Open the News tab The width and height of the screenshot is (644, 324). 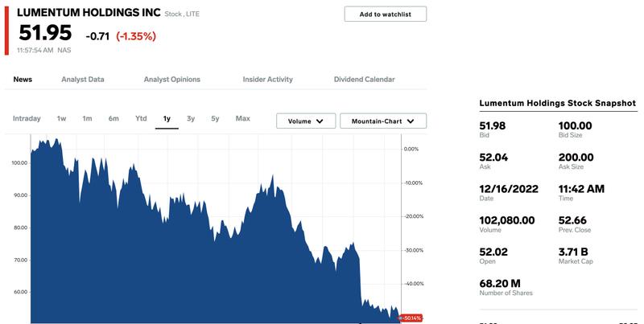(x=23, y=80)
